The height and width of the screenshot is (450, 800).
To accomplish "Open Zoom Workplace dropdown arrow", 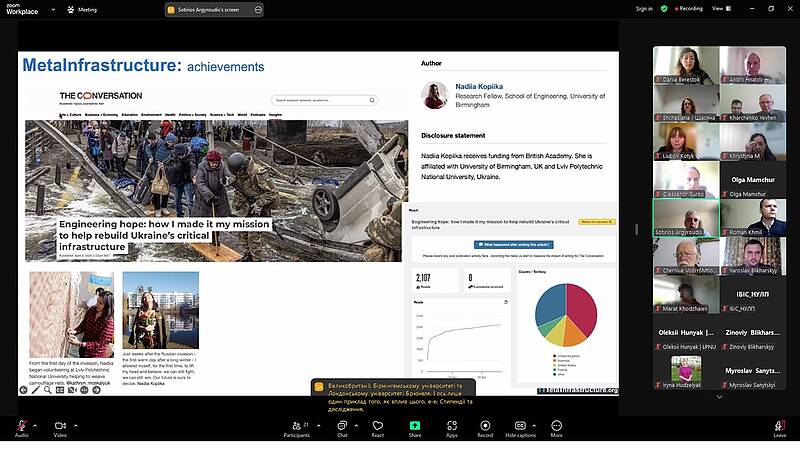I will (53, 9).
